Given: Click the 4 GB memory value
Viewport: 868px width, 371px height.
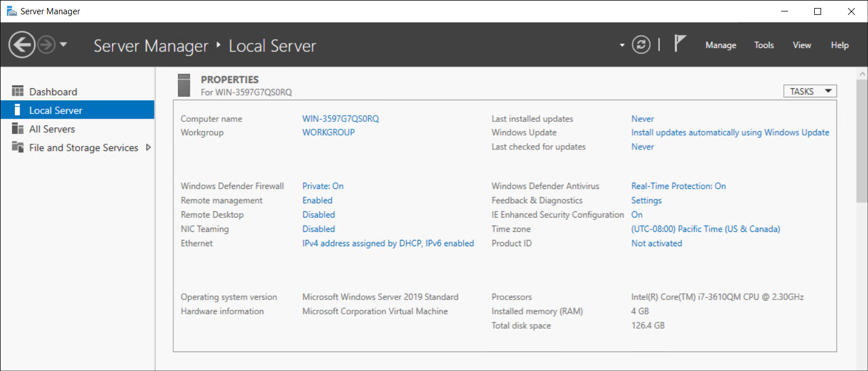Looking at the screenshot, I should pyautogui.click(x=640, y=311).
